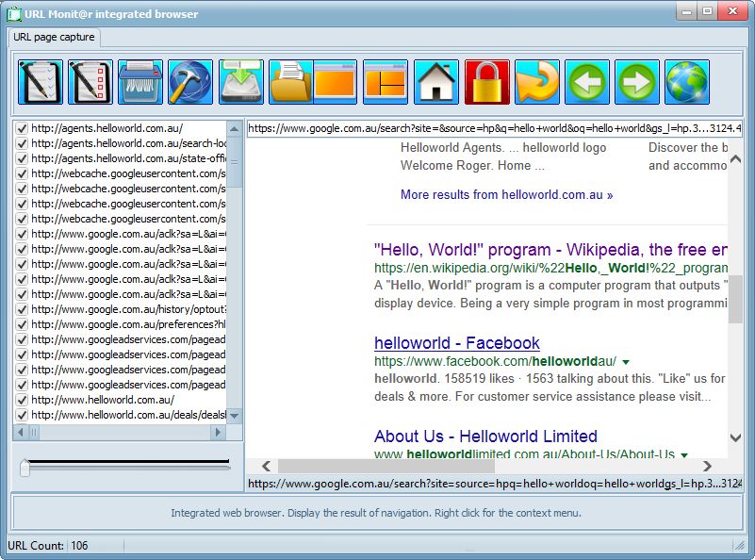Click the URL list scroll-up arrow
The width and height of the screenshot is (755, 560).
[234, 128]
